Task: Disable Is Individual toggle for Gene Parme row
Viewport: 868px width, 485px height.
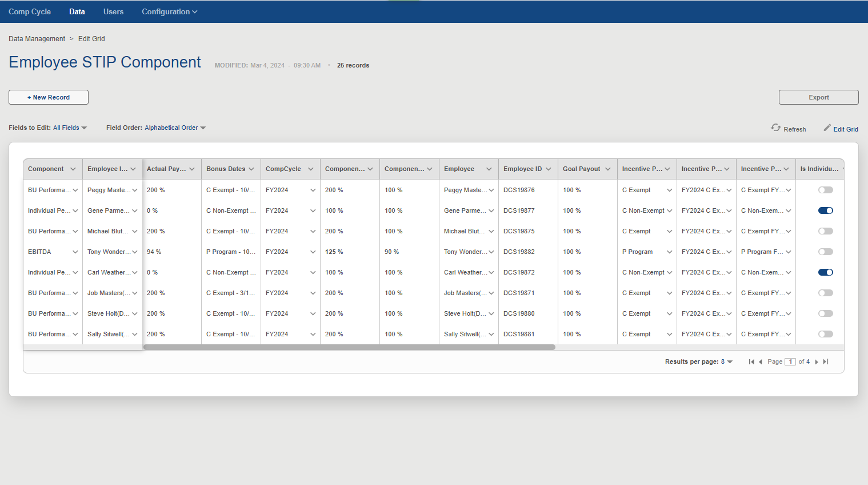Action: [825, 210]
